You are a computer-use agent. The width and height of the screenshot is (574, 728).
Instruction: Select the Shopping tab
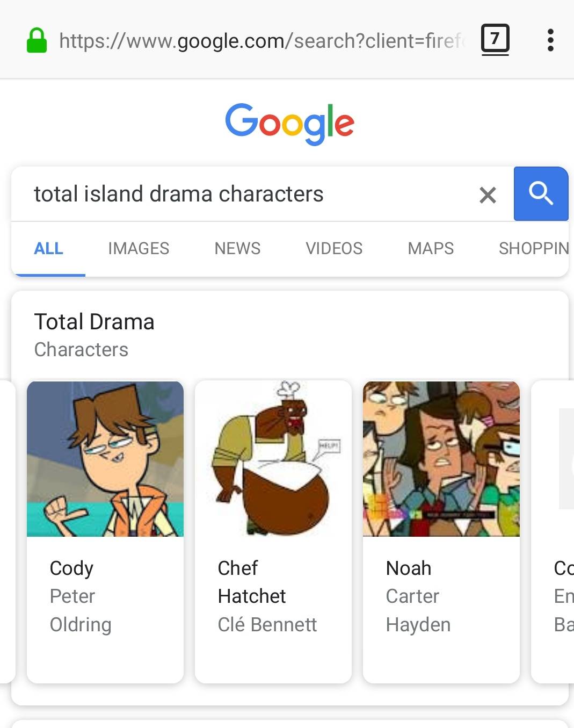click(533, 248)
